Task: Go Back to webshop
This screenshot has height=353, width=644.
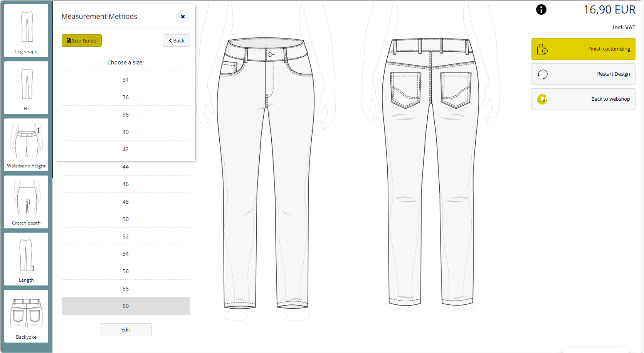Action: pyautogui.click(x=583, y=99)
